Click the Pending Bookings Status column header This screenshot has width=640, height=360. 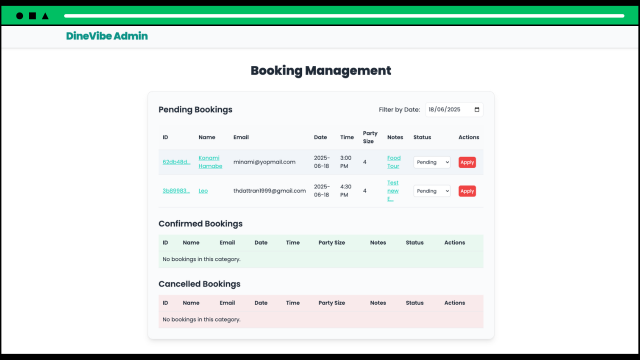coord(422,137)
